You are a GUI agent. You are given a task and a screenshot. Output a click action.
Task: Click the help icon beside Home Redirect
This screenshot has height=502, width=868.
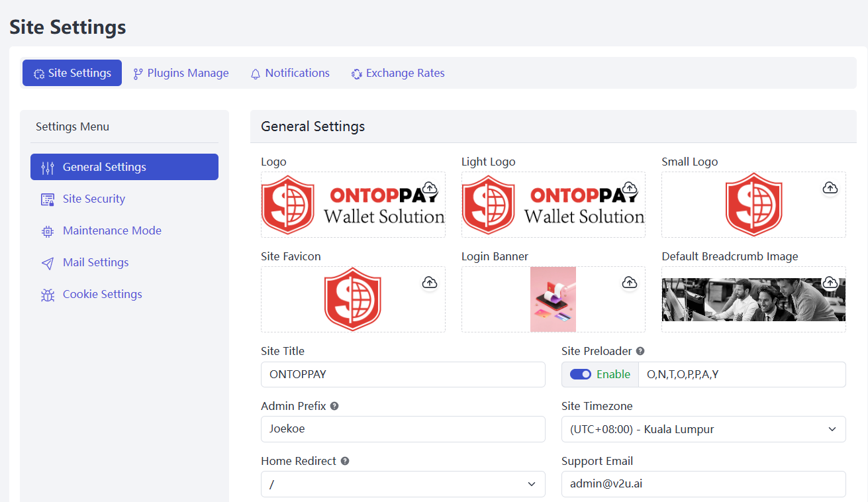(x=345, y=461)
